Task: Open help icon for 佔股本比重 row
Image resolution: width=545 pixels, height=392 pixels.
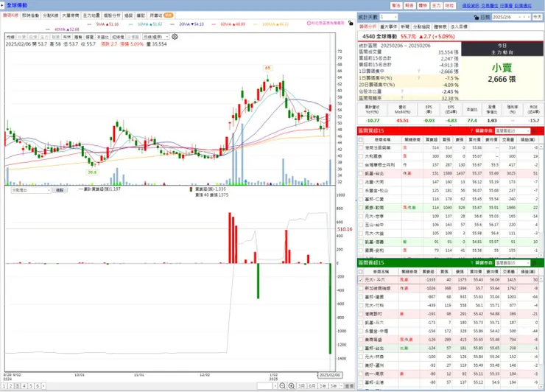Action: [x=402, y=91]
